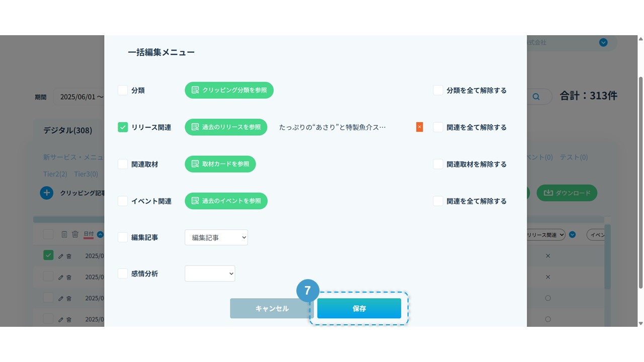
Task: Tick the 関連取材を解除する checkbox
Action: click(438, 164)
